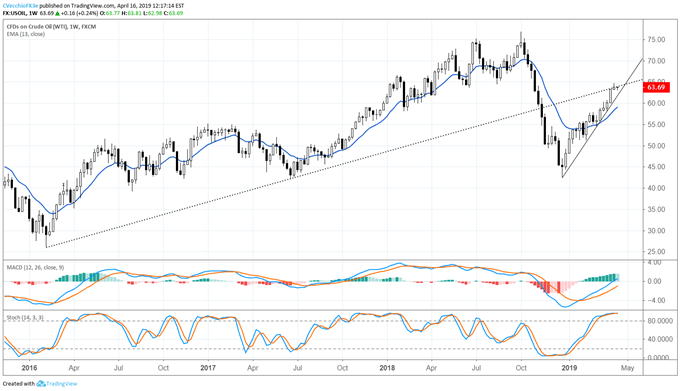Image resolution: width=680 pixels, height=391 pixels.
Task: Select the FX:USOIL symbol label
Action: point(15,13)
